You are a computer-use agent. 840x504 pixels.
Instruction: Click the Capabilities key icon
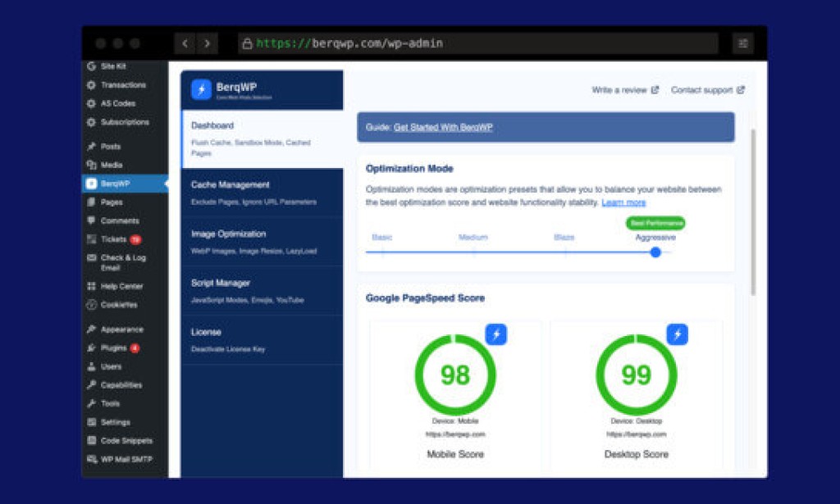coord(92,384)
